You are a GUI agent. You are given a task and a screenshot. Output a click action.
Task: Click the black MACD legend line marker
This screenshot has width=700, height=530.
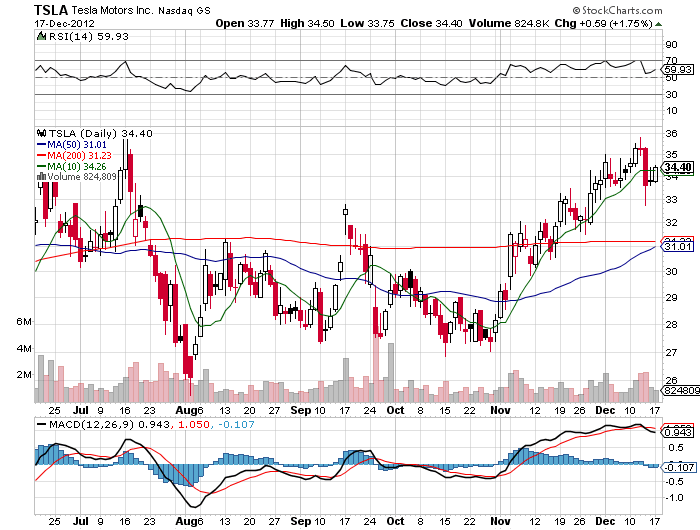click(x=42, y=424)
